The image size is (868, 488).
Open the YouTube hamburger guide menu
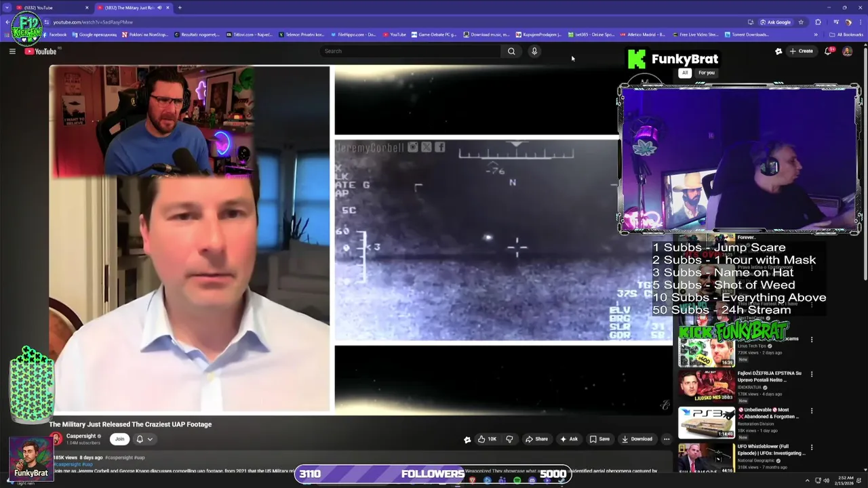[12, 52]
